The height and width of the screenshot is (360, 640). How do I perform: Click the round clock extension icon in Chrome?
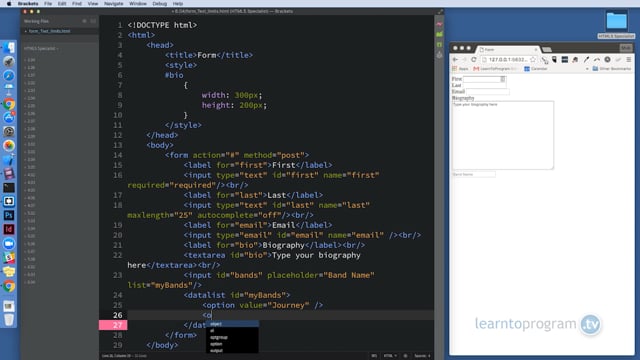607,60
